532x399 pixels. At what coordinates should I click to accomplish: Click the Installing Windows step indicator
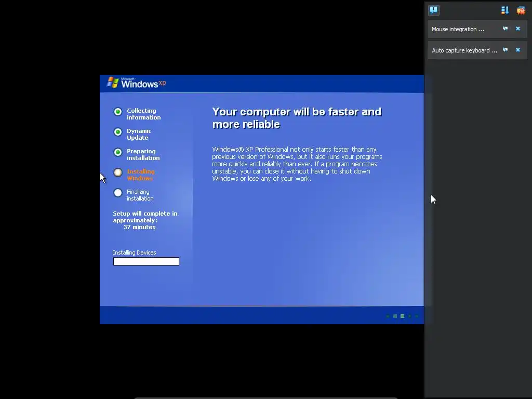click(118, 172)
